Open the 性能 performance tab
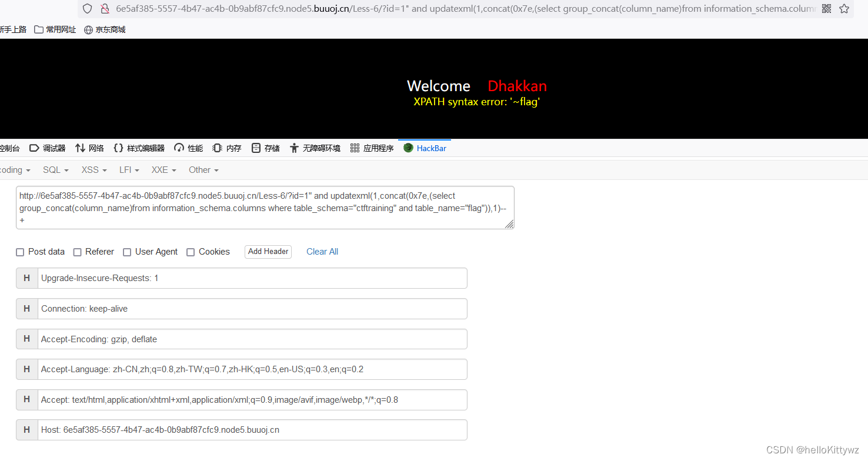 coord(188,148)
